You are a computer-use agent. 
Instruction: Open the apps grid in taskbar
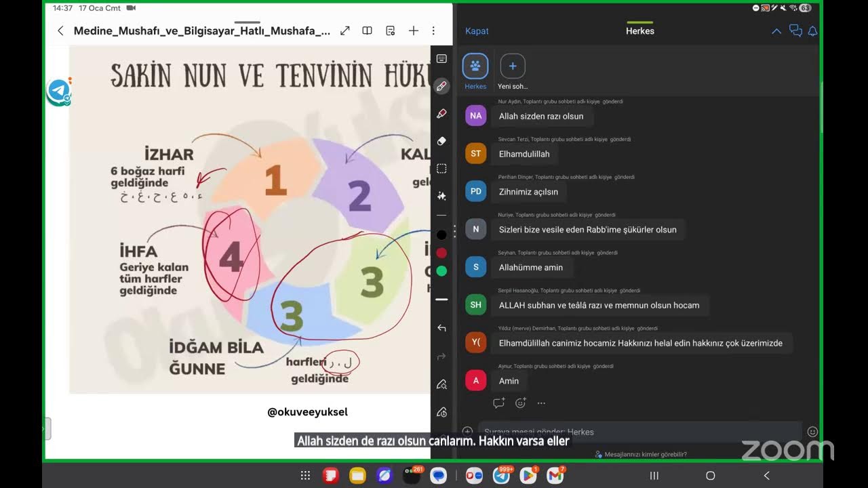click(305, 476)
